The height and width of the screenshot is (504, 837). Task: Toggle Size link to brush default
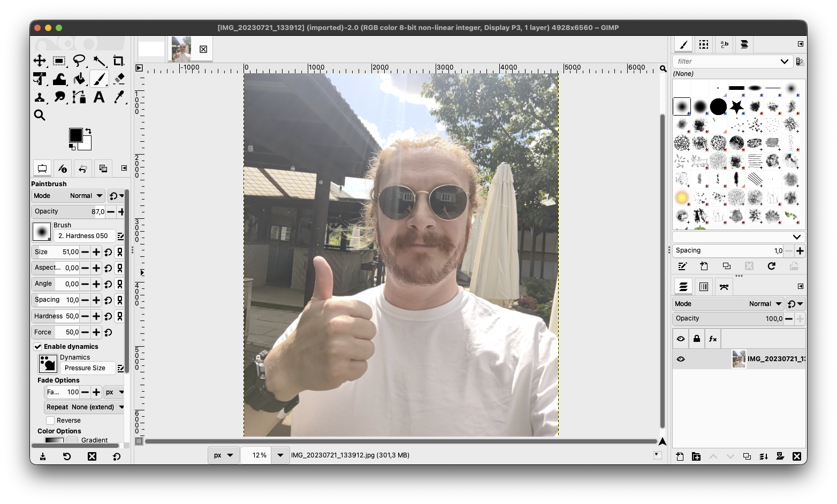point(120,252)
